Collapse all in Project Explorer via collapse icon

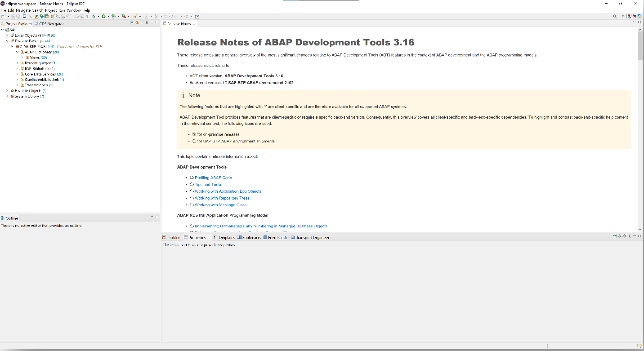[132, 23]
